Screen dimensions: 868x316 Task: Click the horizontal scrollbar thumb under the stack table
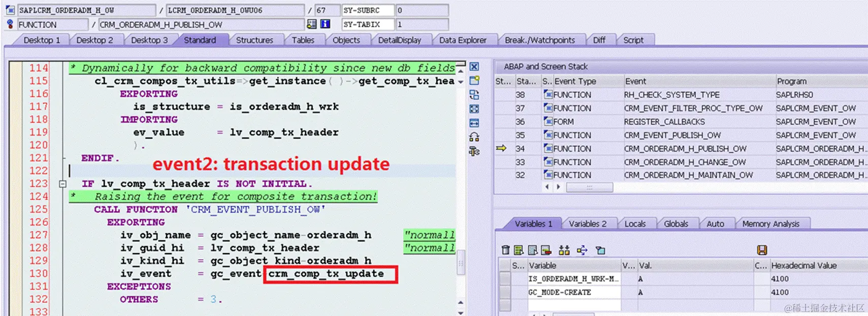[589, 187]
